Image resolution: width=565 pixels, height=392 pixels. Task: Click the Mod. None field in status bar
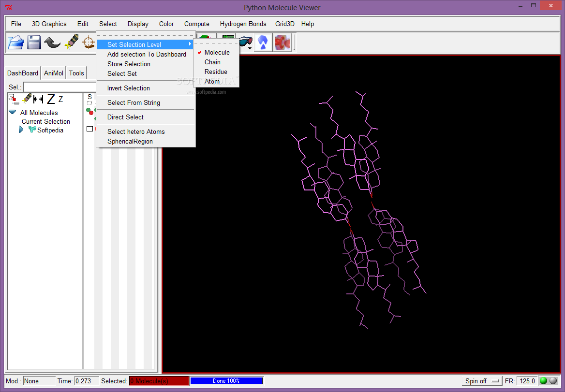tap(39, 381)
